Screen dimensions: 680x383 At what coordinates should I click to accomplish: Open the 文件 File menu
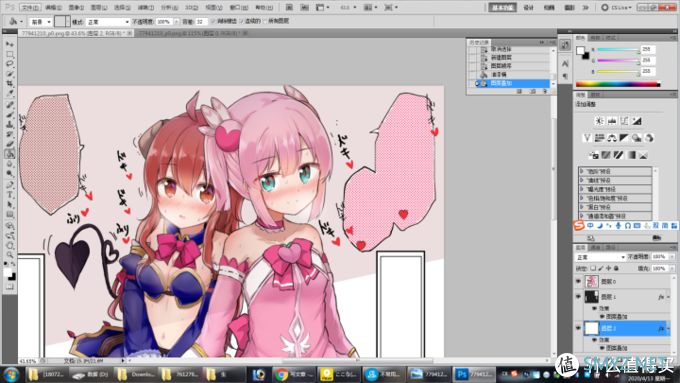[30, 7]
